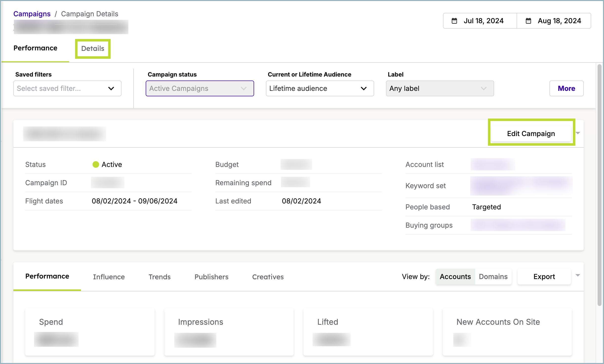Open the Any label dropdown
The width and height of the screenshot is (604, 364).
coord(440,88)
